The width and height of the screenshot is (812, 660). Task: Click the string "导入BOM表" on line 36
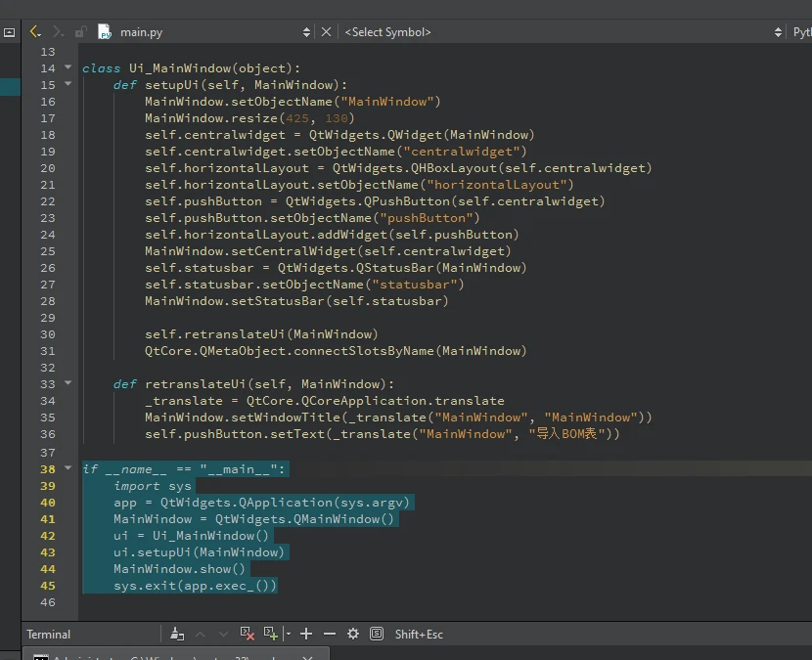click(x=566, y=434)
